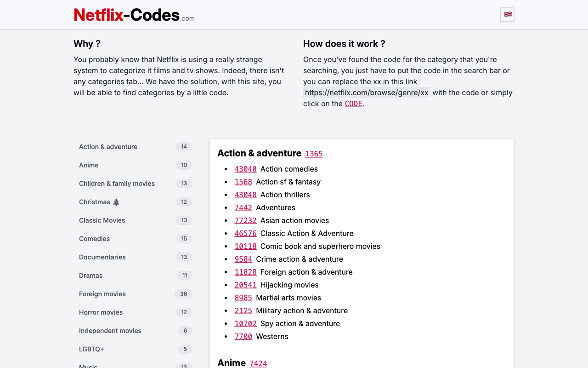Click code 7700 for Westerns
Screen dimensions: 588x368
(x=243, y=337)
